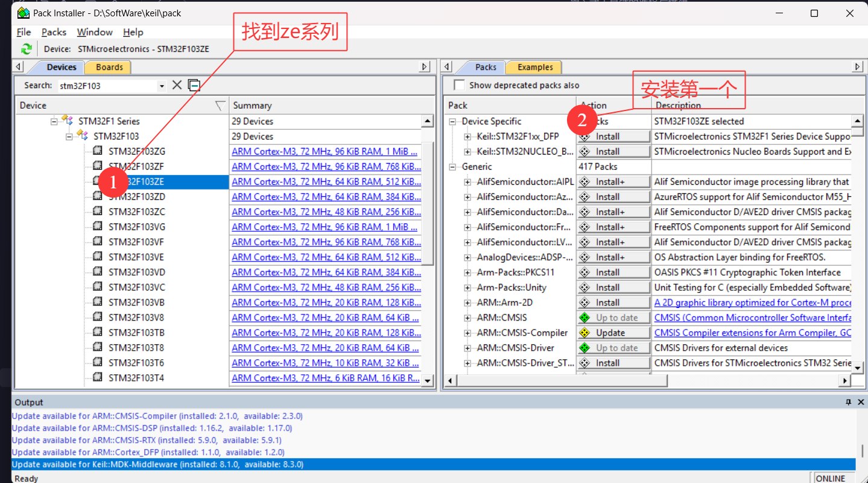The width and height of the screenshot is (868, 483).
Task: Focus the device Search input field
Action: click(107, 86)
